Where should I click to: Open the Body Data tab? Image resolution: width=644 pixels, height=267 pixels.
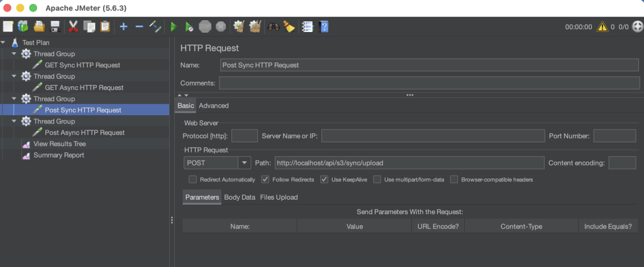click(240, 197)
